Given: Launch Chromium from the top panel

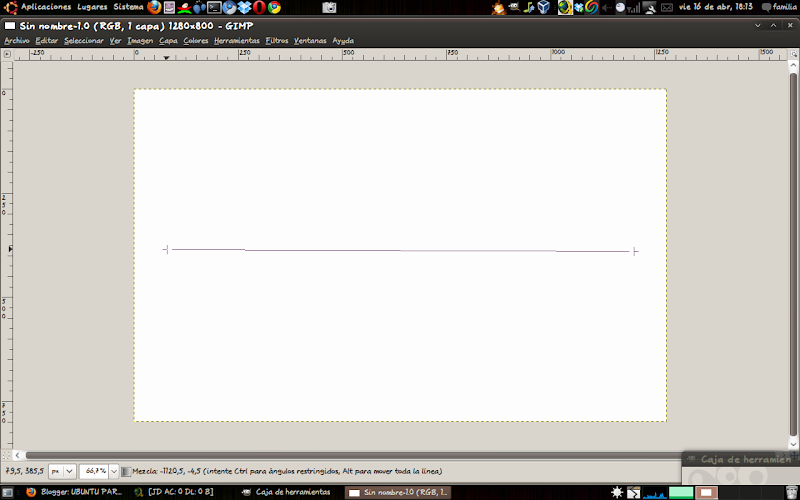Looking at the screenshot, I should click(230, 7).
